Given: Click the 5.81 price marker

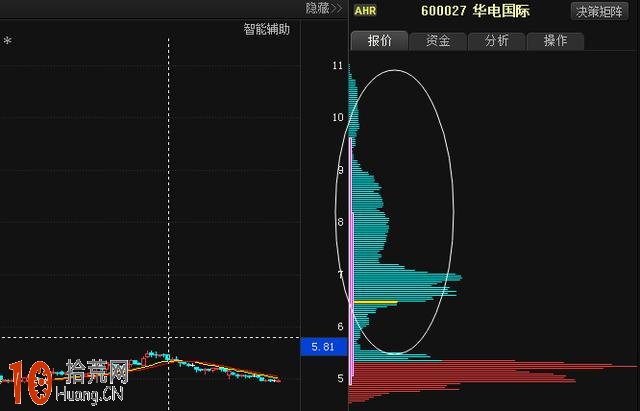Looking at the screenshot, I should pos(324,347).
